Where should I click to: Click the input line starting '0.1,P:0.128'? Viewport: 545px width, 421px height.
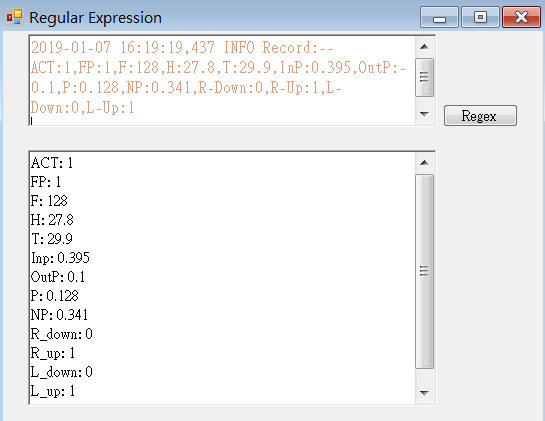click(x=187, y=88)
